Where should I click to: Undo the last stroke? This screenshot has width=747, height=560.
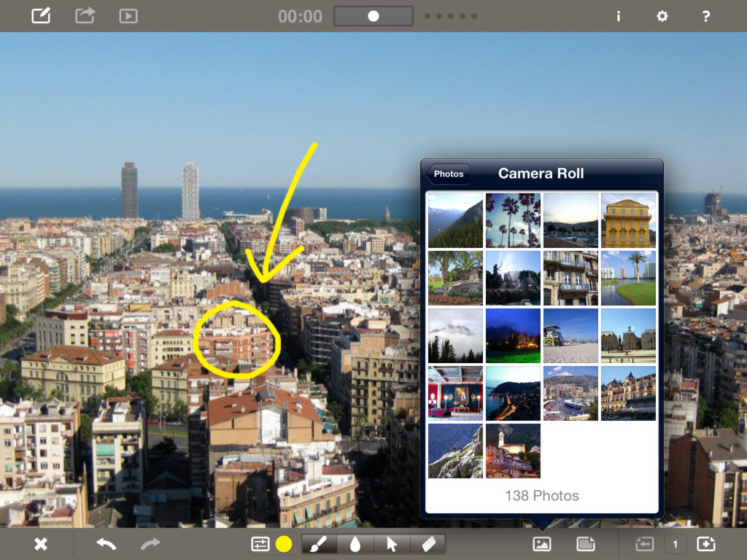[106, 544]
